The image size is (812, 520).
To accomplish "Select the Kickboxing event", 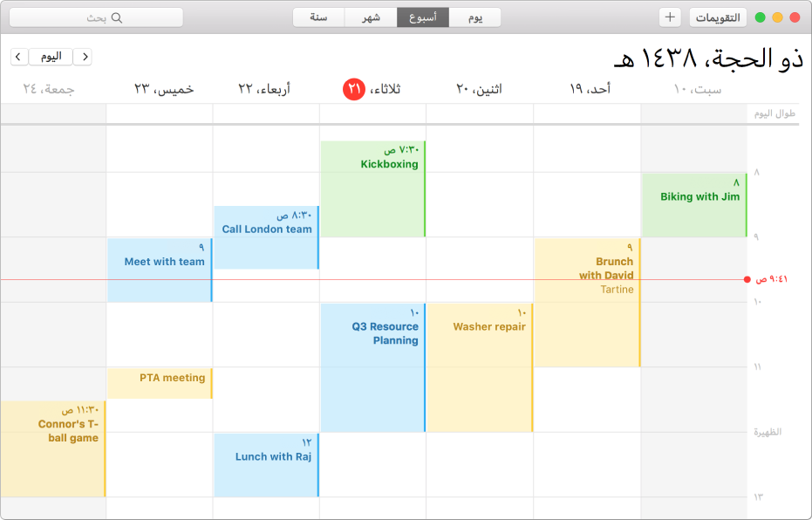I will point(373,189).
